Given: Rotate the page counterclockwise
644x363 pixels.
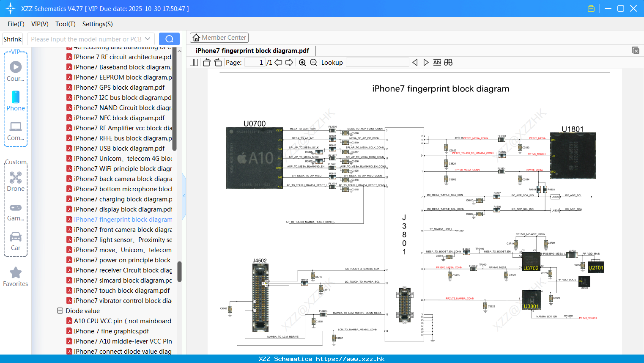Looking at the screenshot, I should pyautogui.click(x=206, y=63).
